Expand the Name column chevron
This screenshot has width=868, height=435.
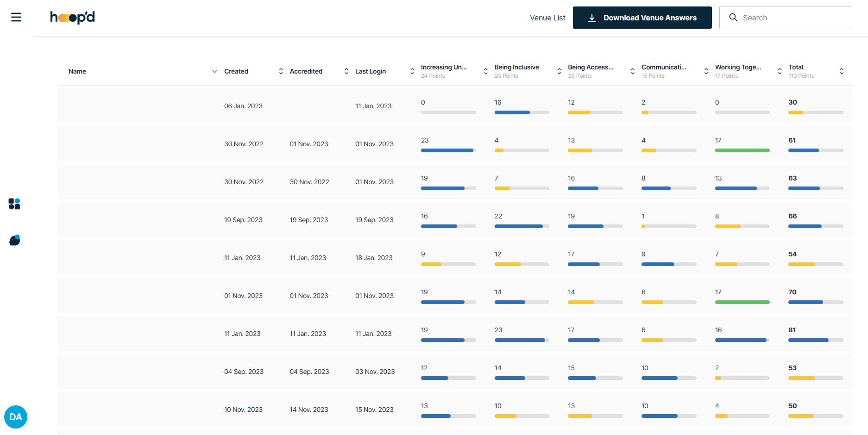click(x=214, y=71)
